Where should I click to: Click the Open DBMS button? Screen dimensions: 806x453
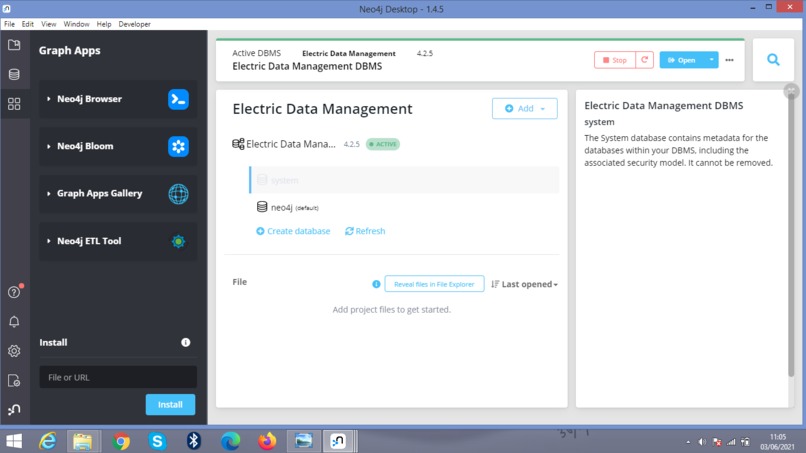682,60
